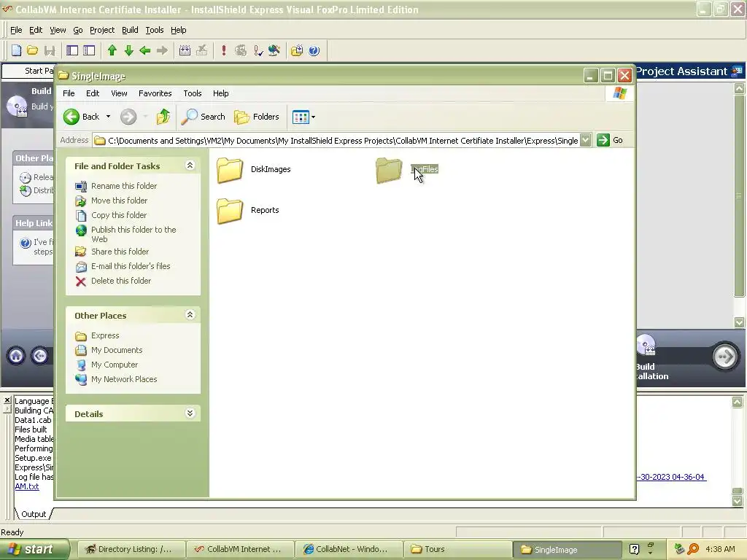This screenshot has height=560, width=747.
Task: Click the Home round button in the InstallShield Project Assistant
Action: 16,356
